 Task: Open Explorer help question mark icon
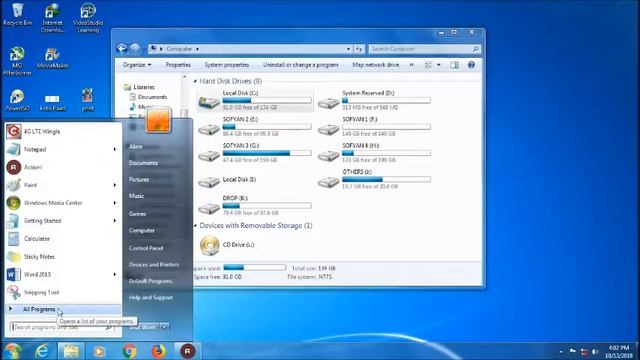(x=471, y=65)
